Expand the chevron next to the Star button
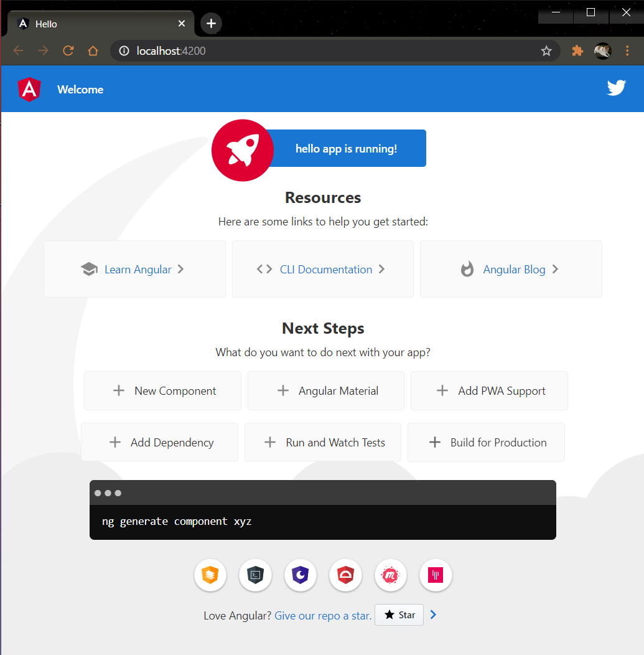 coord(434,615)
